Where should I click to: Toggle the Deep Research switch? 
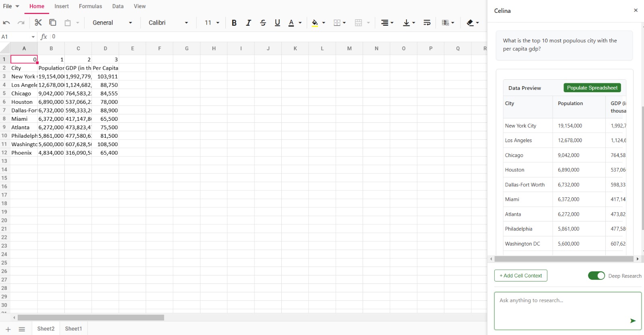596,275
